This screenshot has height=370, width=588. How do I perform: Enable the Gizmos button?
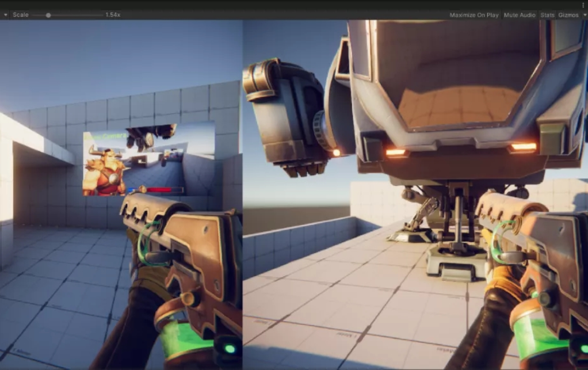point(568,15)
